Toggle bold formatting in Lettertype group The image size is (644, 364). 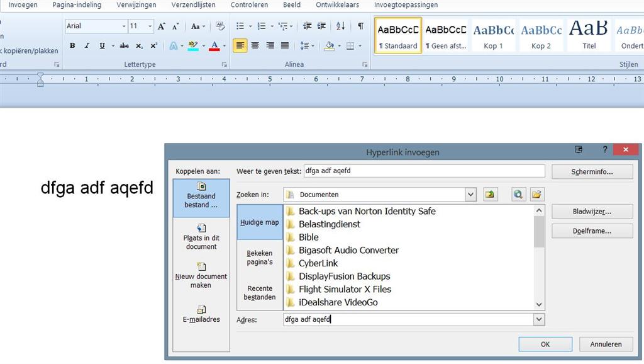coord(72,45)
